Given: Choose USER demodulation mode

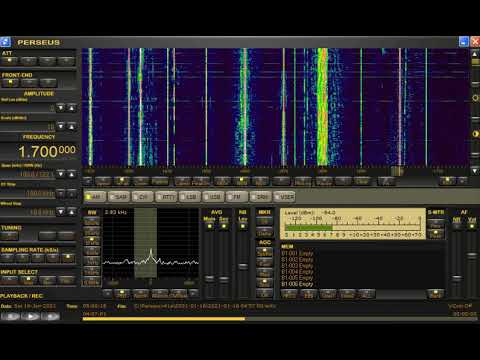Looking at the screenshot, I should [284, 197].
